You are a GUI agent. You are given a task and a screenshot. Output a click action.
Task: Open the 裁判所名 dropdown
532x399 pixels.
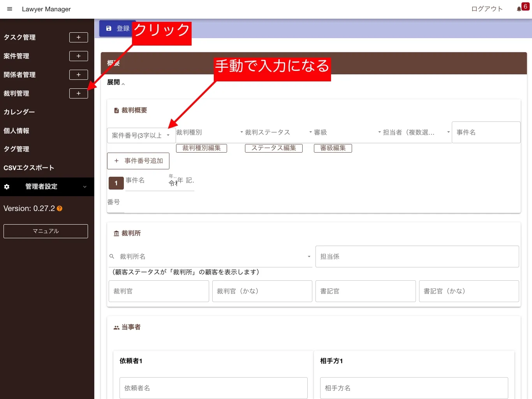(x=210, y=257)
